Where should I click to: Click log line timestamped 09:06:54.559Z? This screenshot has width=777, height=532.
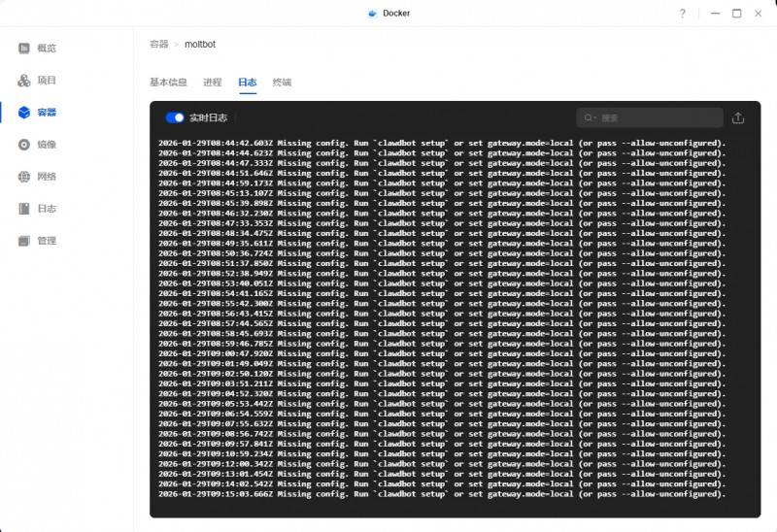[x=442, y=415]
